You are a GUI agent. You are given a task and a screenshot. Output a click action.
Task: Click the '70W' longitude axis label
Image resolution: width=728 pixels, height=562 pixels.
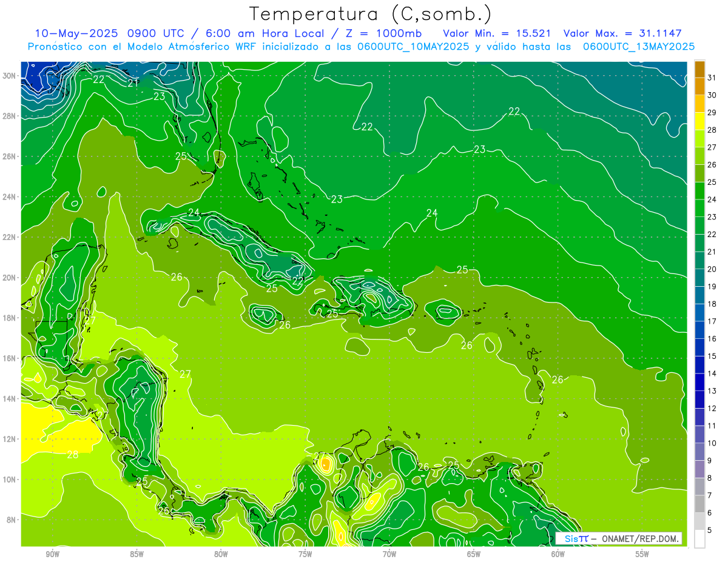[x=389, y=555]
